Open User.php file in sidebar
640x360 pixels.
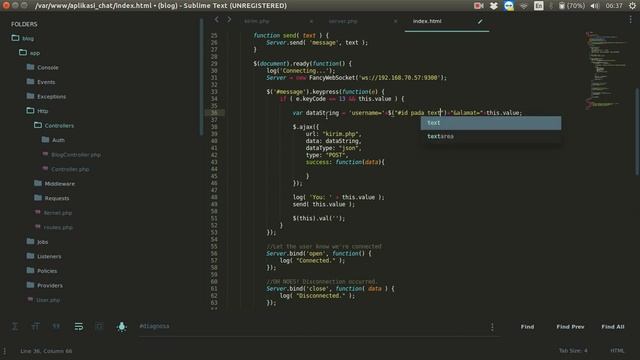point(44,300)
